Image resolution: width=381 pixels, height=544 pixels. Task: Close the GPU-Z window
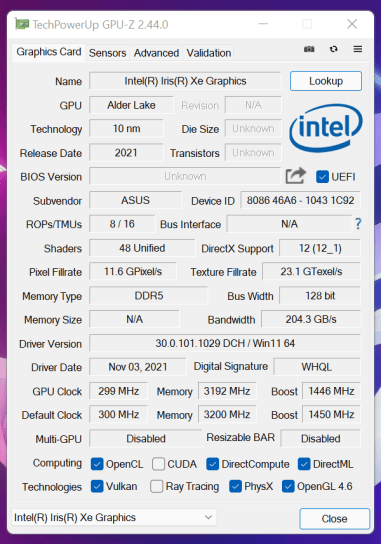coord(352,24)
